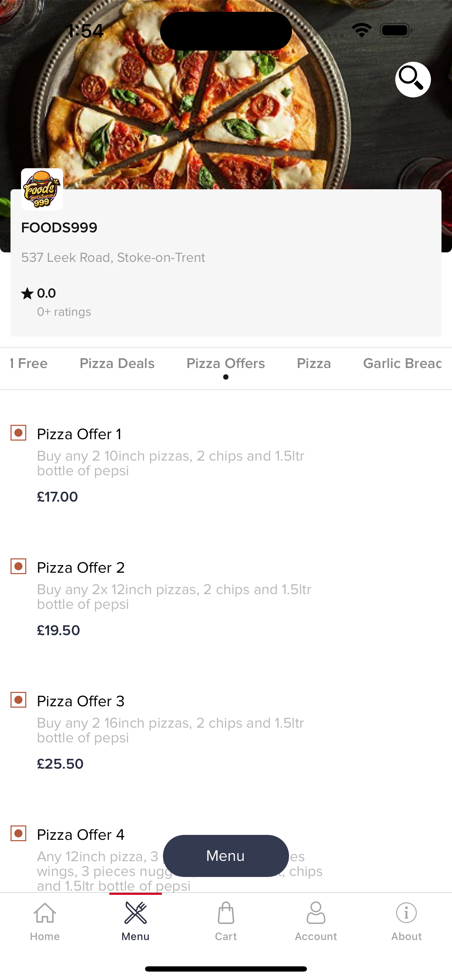The image size is (452, 980).
Task: Tap the rating star icon
Action: pyautogui.click(x=27, y=293)
